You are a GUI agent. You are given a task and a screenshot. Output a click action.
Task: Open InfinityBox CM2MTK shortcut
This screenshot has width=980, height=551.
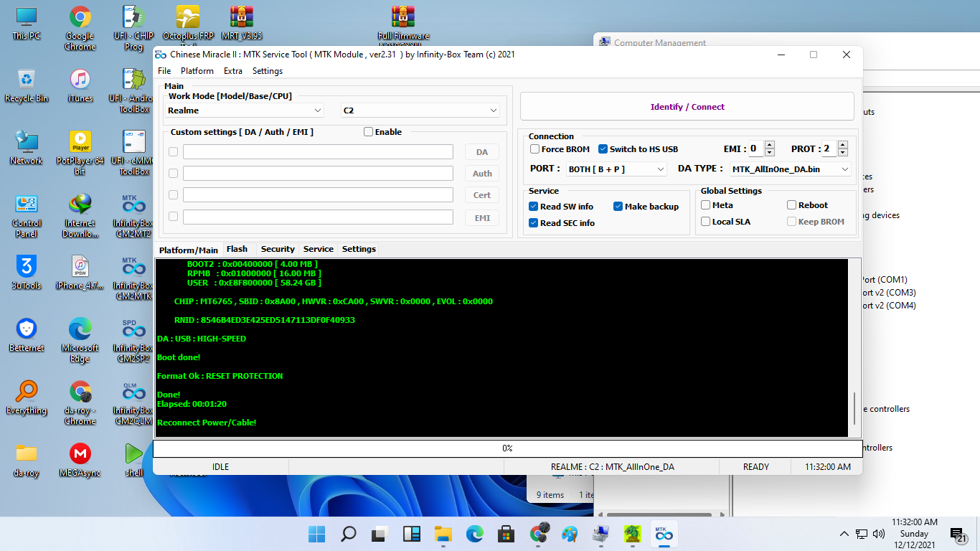(133, 278)
